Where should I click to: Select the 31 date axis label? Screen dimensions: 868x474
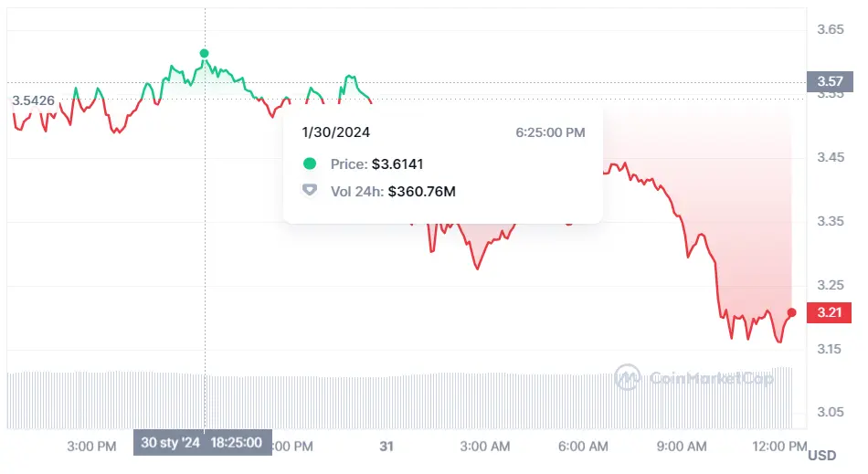pyautogui.click(x=386, y=447)
